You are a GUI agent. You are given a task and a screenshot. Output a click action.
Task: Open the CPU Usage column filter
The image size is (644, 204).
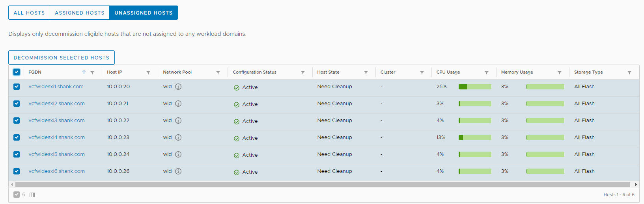point(487,73)
